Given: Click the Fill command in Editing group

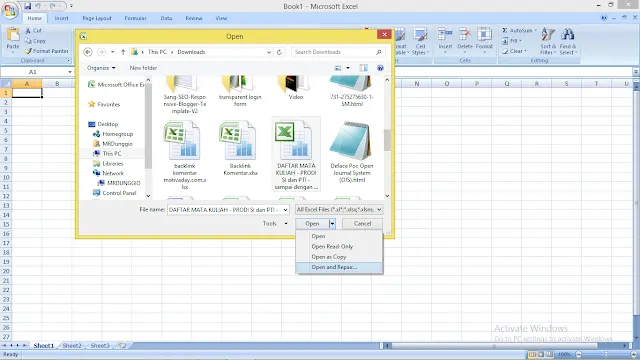Looking at the screenshot, I should pyautogui.click(x=511, y=41).
